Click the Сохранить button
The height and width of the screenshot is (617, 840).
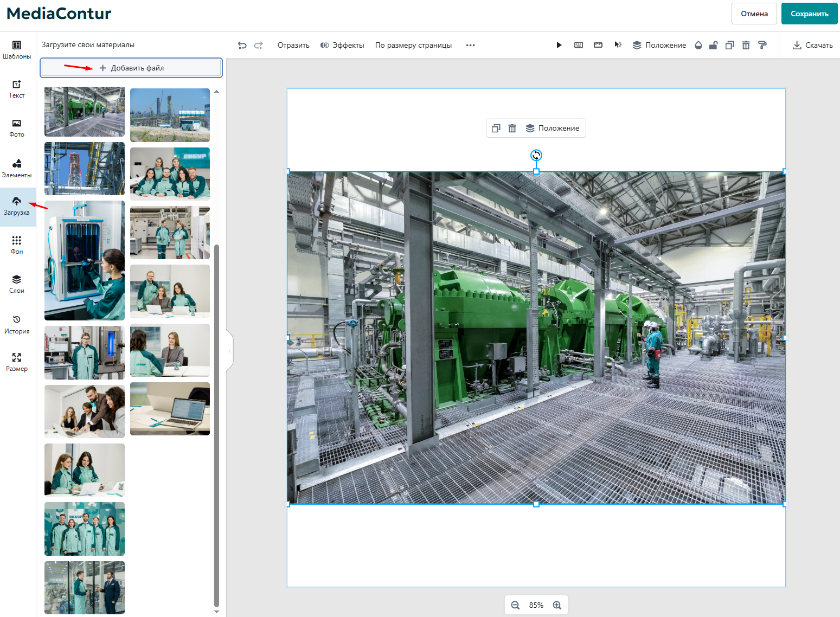[809, 14]
